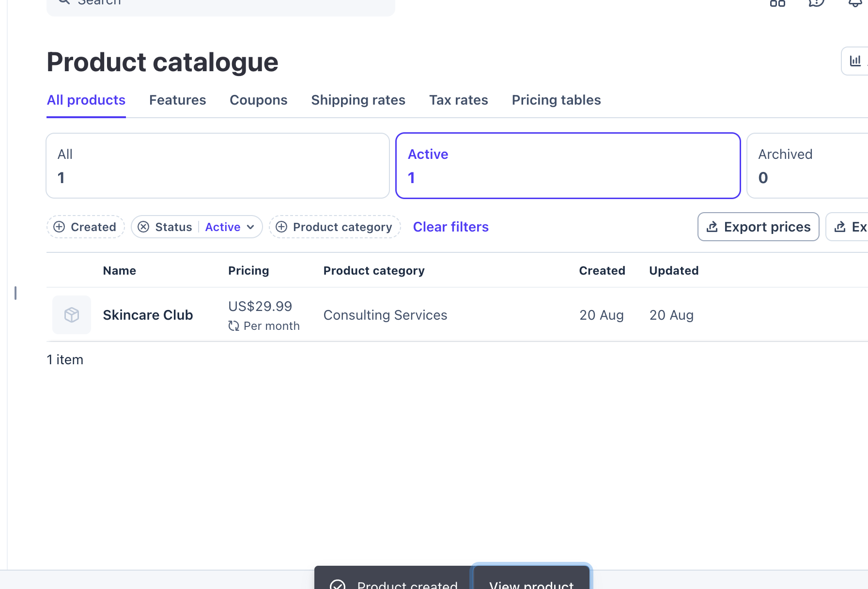Click the 1 item count text
This screenshot has height=589, width=868.
click(65, 360)
